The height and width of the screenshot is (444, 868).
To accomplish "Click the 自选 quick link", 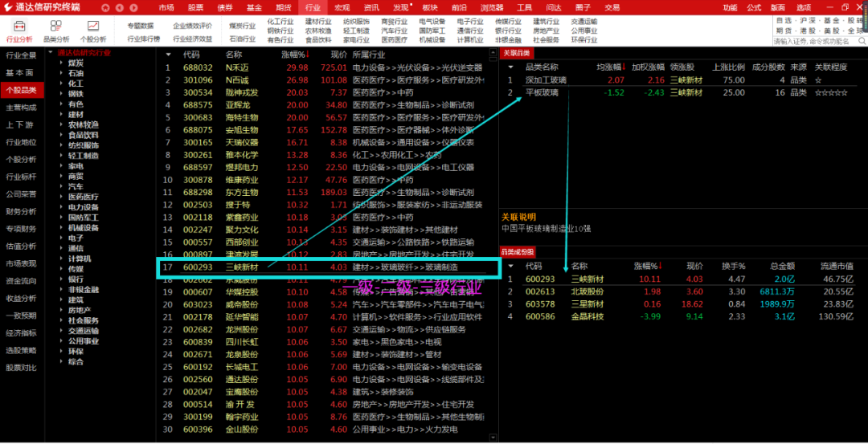I will [x=783, y=20].
